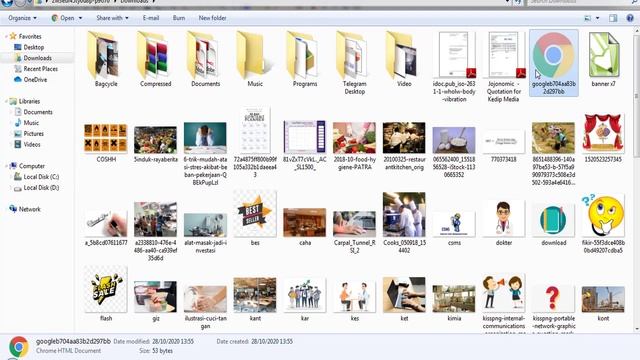Open Local Disk (D:) drive
Viewport: 640px width, 360px height.
coord(41,188)
